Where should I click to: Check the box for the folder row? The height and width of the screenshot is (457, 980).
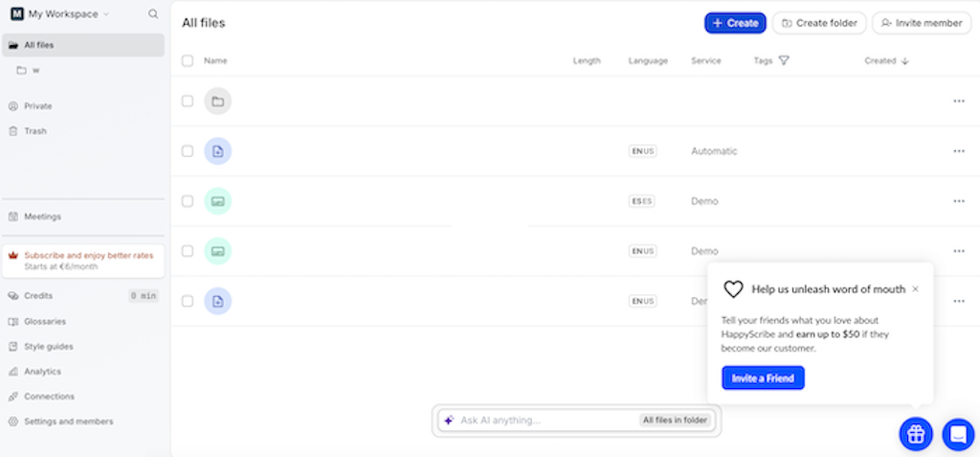click(188, 102)
